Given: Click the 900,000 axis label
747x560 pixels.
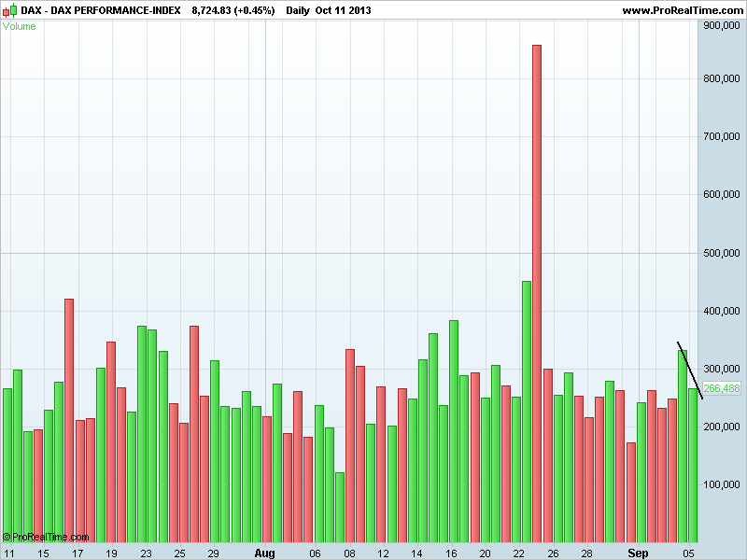Looking at the screenshot, I should click(722, 26).
